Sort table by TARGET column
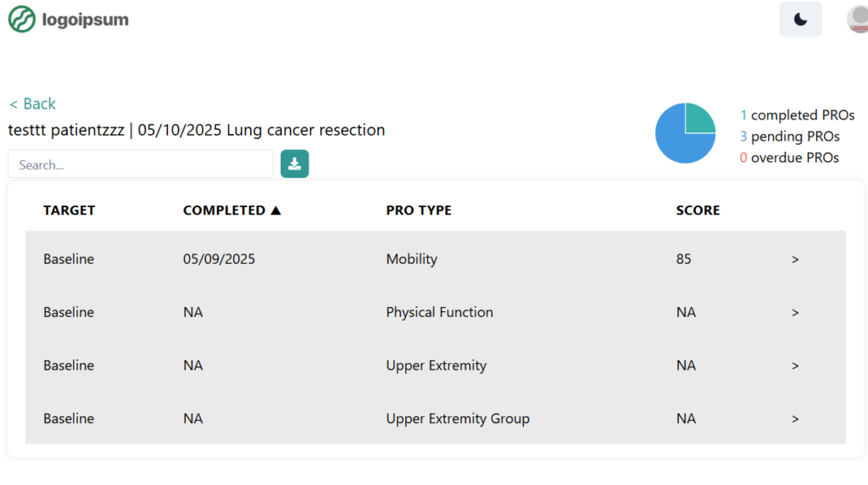Screen dimensions: 868x485 (70, 210)
